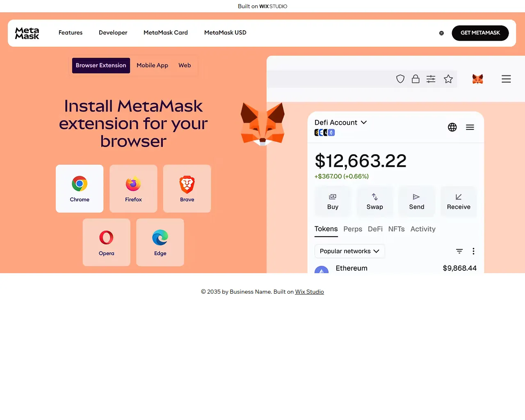The height and width of the screenshot is (420, 525).
Task: Click the globe network icon in wallet
Action: point(452,127)
